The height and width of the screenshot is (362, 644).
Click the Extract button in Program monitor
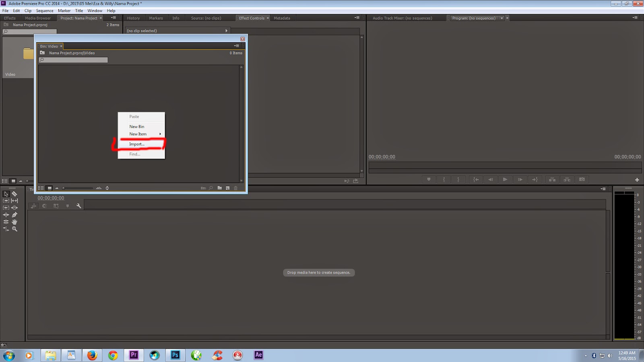coord(567,179)
